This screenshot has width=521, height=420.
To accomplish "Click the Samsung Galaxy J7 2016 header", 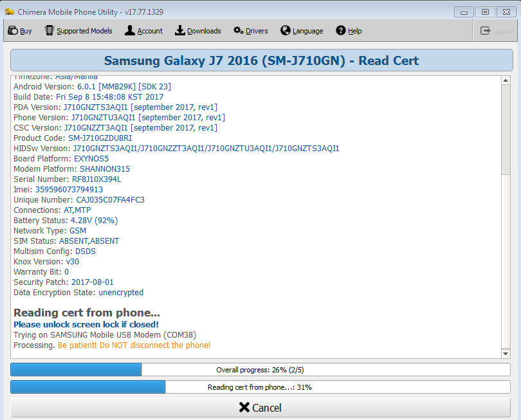I will [262, 60].
